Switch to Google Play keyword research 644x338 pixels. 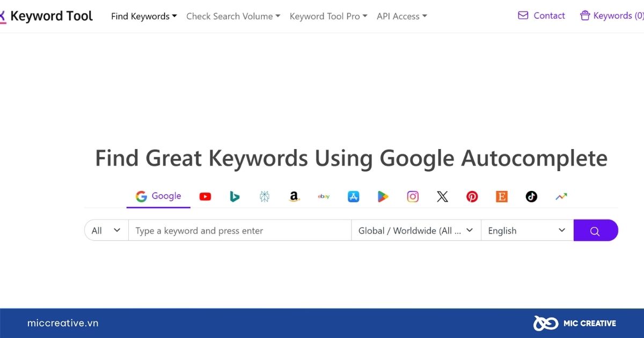pyautogui.click(x=383, y=196)
